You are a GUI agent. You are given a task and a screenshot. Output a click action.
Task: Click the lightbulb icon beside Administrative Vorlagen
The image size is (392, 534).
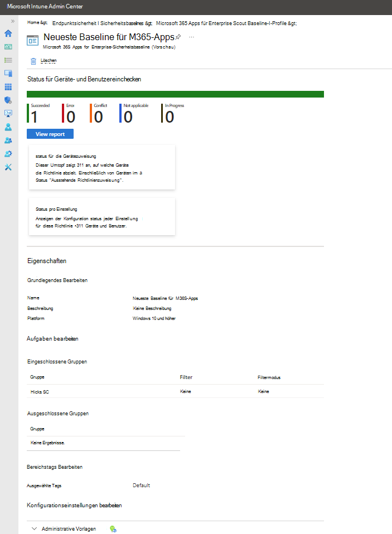tap(113, 529)
